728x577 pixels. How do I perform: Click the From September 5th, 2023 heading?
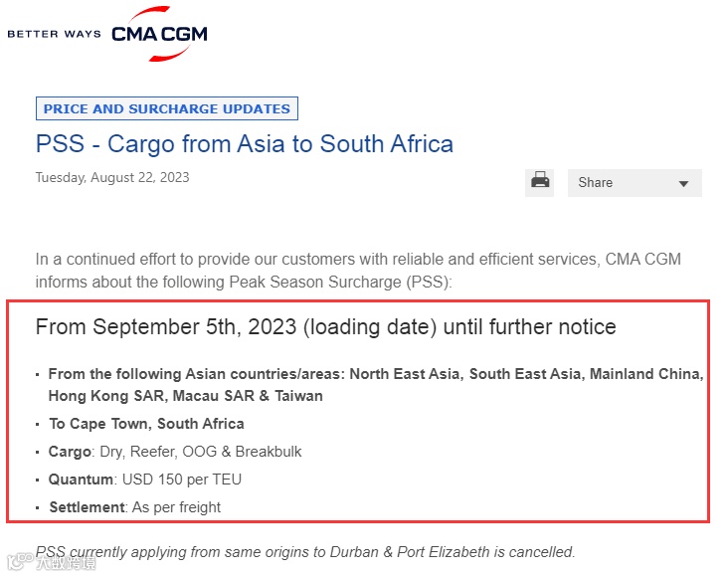coord(325,326)
